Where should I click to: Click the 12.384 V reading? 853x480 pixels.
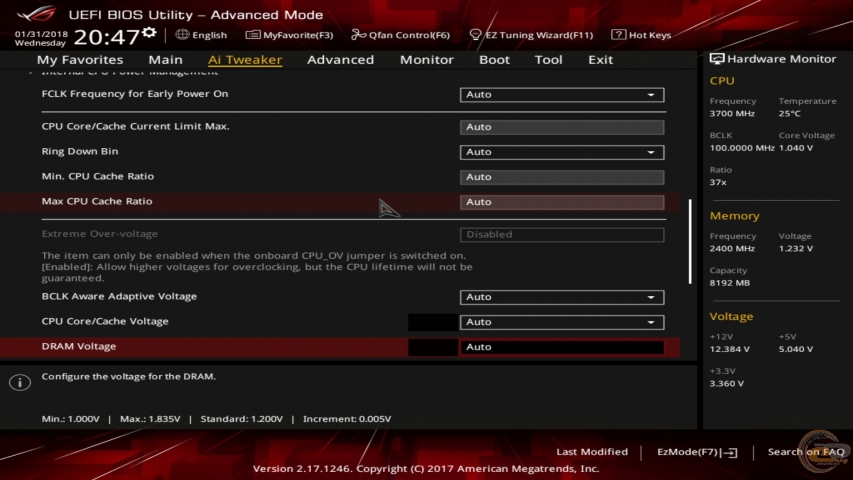730,349
